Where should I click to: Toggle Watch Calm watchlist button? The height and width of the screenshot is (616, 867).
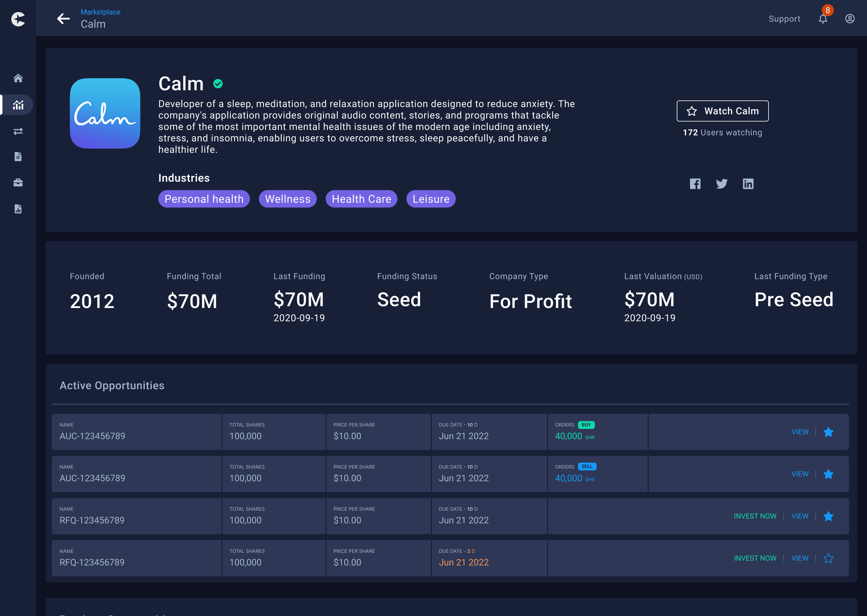click(x=723, y=111)
